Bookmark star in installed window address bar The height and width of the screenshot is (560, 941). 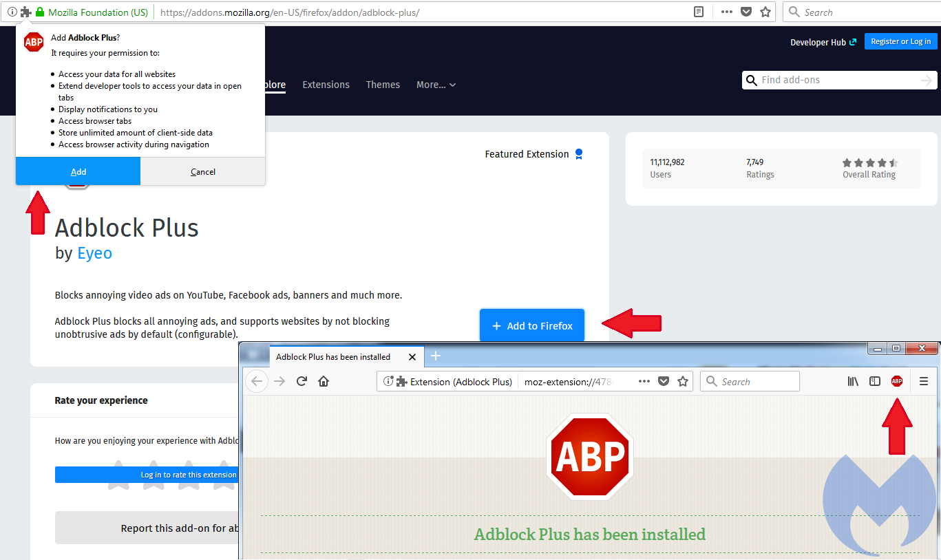point(683,381)
